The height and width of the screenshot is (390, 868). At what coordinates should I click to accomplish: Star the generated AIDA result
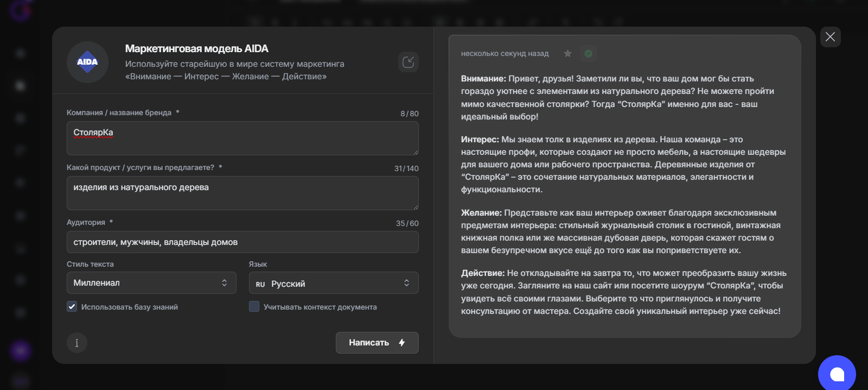(567, 53)
